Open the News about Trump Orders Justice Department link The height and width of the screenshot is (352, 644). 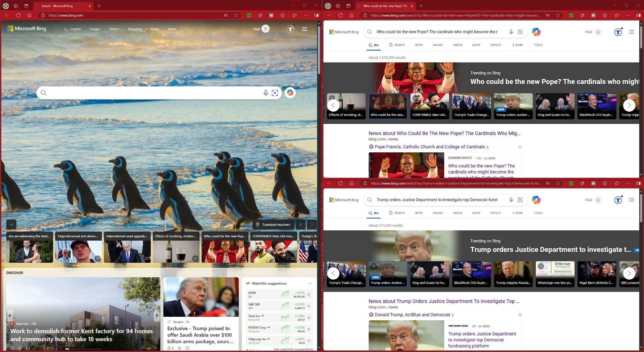click(444, 301)
